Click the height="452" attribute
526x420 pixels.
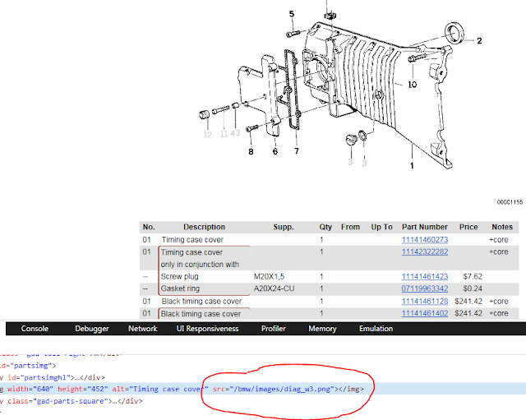(x=83, y=389)
